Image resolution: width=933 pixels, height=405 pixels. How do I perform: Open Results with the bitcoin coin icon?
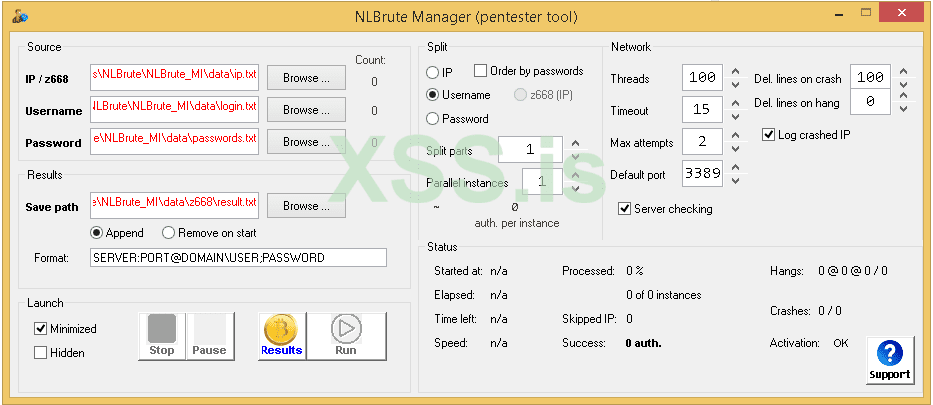[x=281, y=336]
